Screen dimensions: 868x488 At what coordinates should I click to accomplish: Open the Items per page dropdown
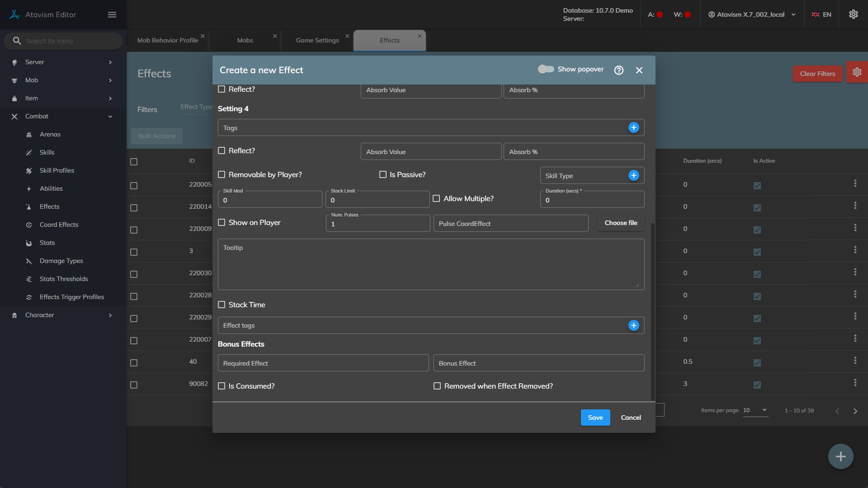point(755,410)
